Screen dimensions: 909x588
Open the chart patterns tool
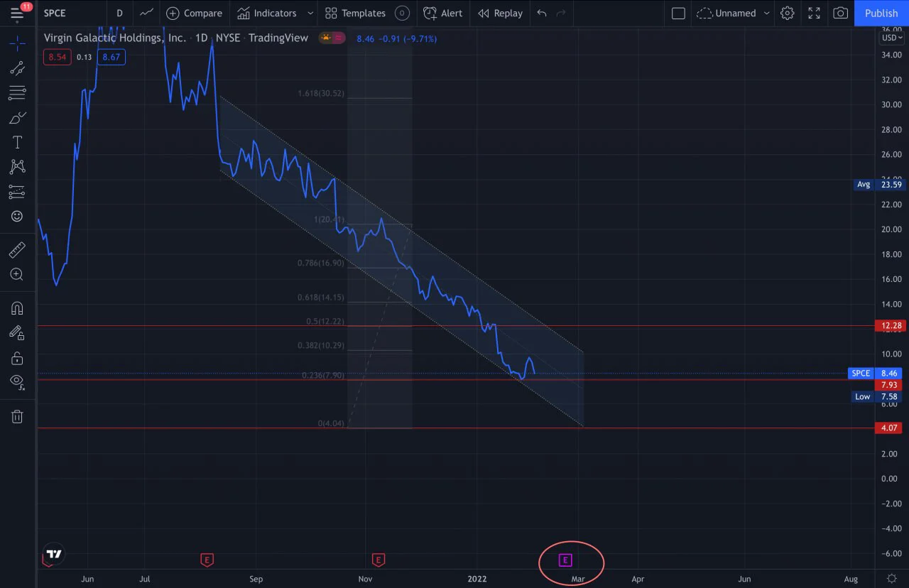tap(17, 167)
